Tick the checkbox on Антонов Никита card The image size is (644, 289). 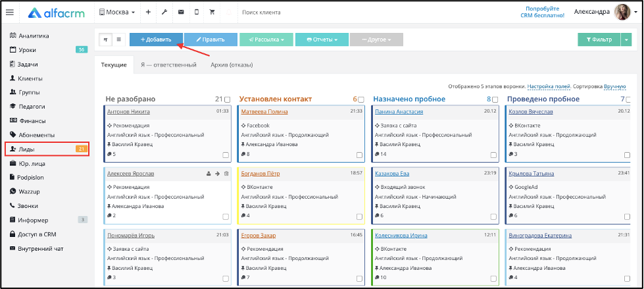point(226,155)
